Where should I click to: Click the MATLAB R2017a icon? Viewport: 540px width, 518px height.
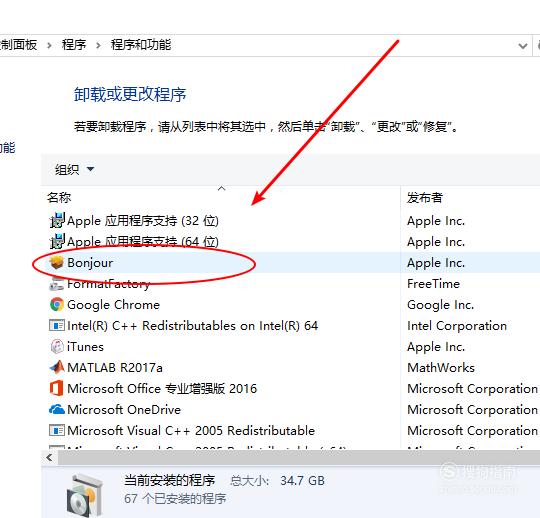click(x=56, y=367)
